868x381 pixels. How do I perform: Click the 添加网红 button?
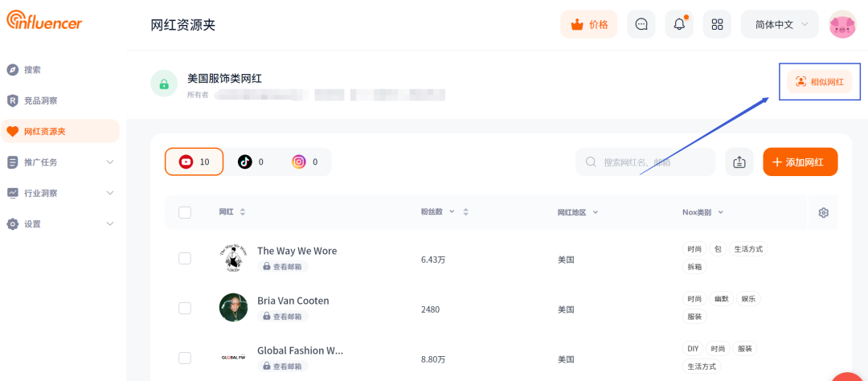click(x=800, y=162)
